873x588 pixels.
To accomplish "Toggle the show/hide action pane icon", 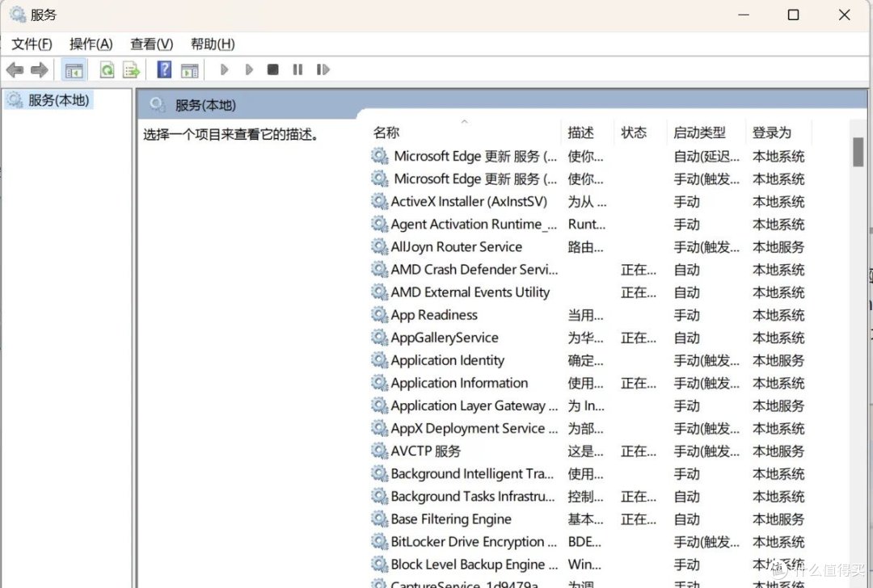I will point(189,70).
